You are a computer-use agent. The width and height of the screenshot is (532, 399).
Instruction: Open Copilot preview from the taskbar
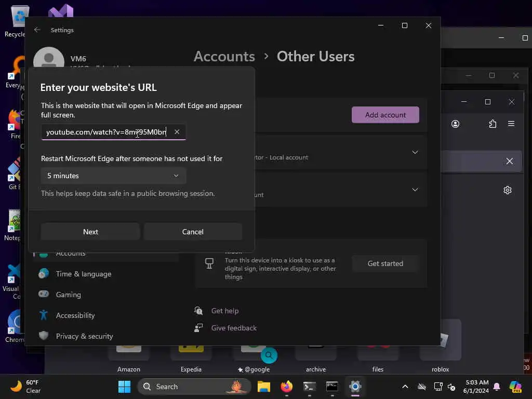click(x=515, y=387)
